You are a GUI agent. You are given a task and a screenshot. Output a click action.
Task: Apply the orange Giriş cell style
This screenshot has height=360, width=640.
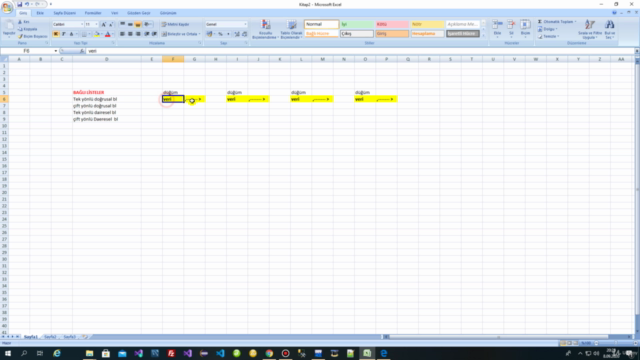[392, 33]
